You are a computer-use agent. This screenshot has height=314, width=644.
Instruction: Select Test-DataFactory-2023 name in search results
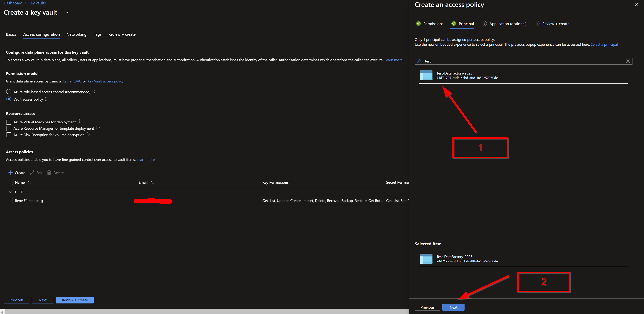point(454,73)
